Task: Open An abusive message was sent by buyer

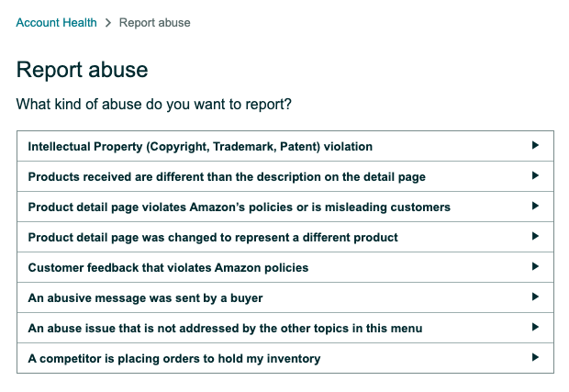Action: coord(145,298)
